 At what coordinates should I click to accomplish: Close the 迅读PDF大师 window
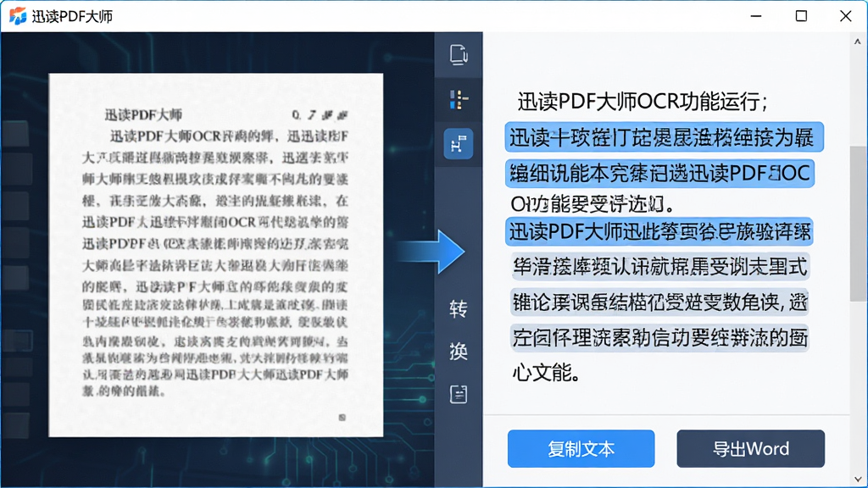pyautogui.click(x=845, y=16)
